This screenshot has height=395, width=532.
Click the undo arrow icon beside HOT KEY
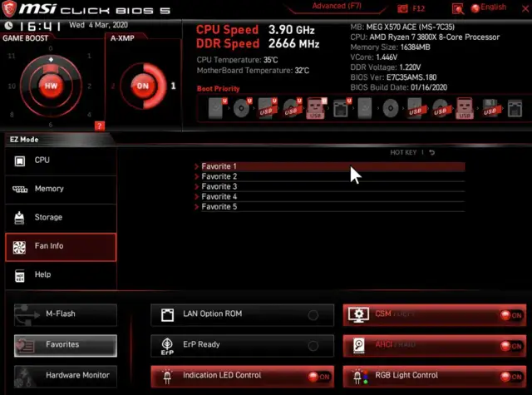[x=431, y=152]
